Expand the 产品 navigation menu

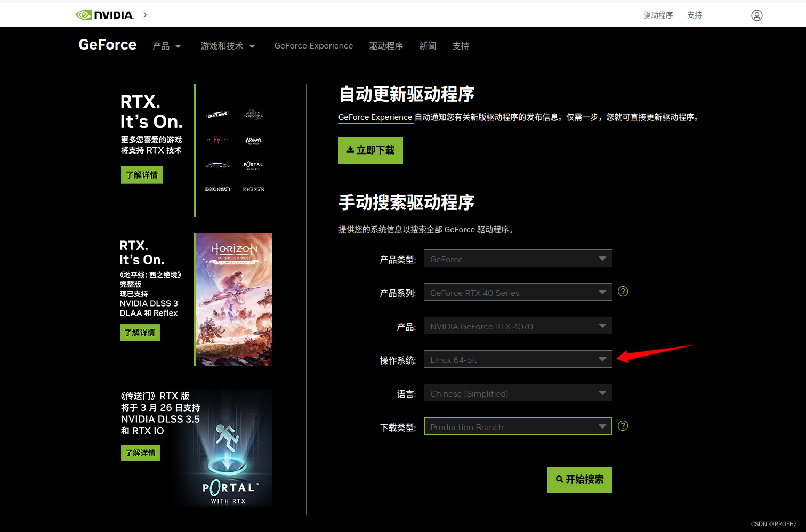click(166, 46)
